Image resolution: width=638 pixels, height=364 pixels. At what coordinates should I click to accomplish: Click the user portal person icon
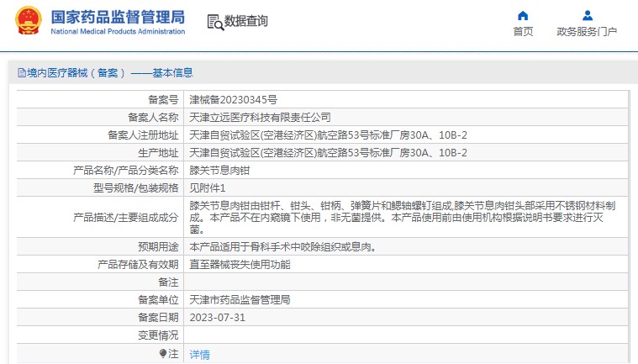tap(587, 15)
